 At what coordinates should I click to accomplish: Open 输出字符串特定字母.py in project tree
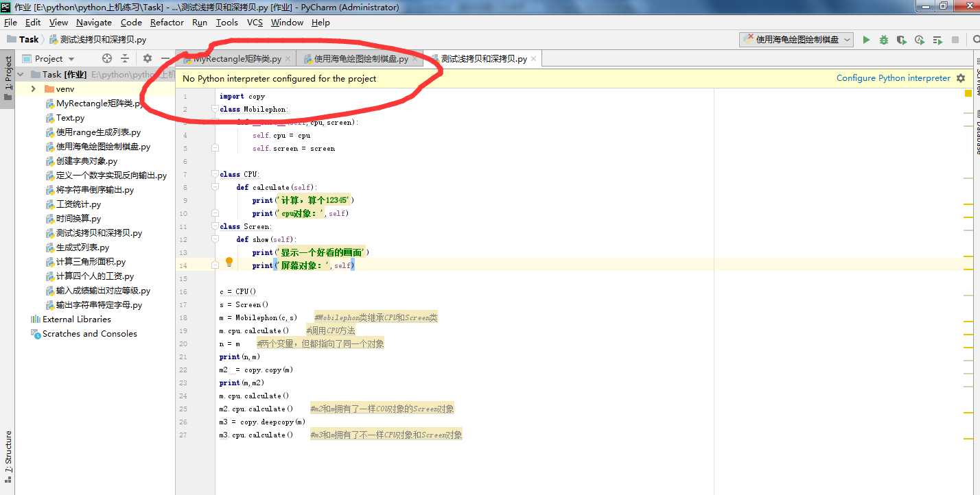click(99, 305)
